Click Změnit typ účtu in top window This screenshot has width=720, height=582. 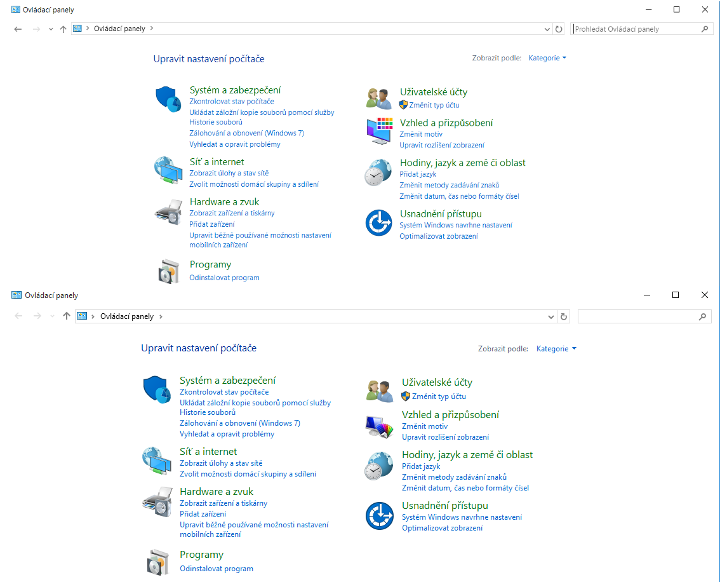point(434,105)
